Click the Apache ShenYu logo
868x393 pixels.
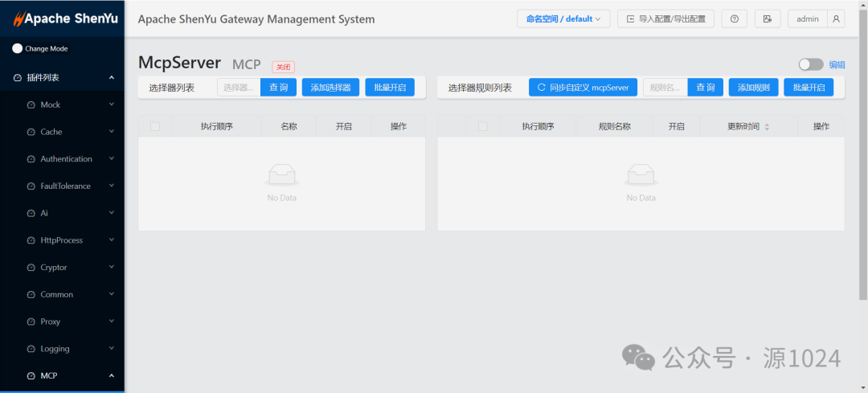[x=65, y=18]
